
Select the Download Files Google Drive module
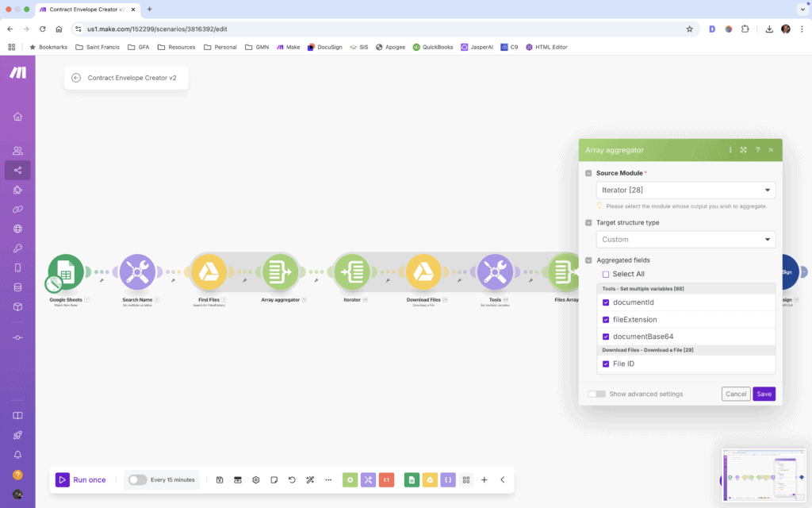coord(423,273)
